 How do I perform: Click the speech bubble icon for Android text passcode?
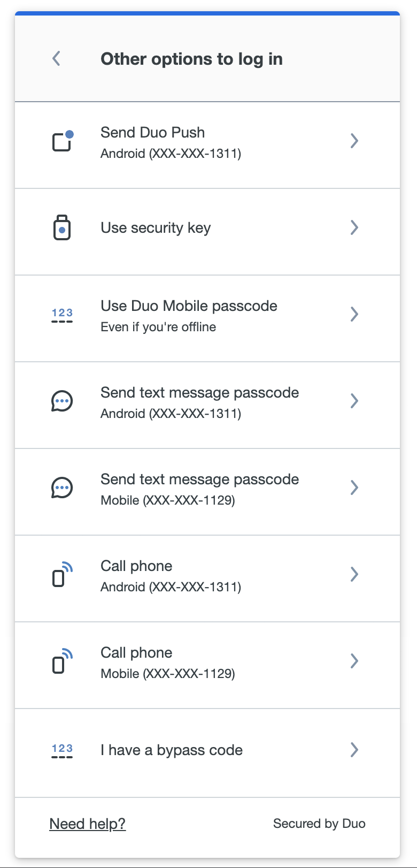point(61,401)
